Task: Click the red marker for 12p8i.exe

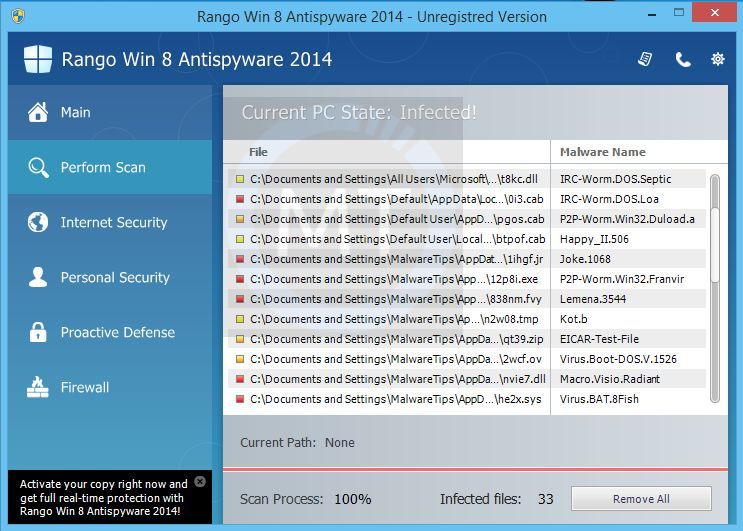Action: pyautogui.click(x=240, y=279)
